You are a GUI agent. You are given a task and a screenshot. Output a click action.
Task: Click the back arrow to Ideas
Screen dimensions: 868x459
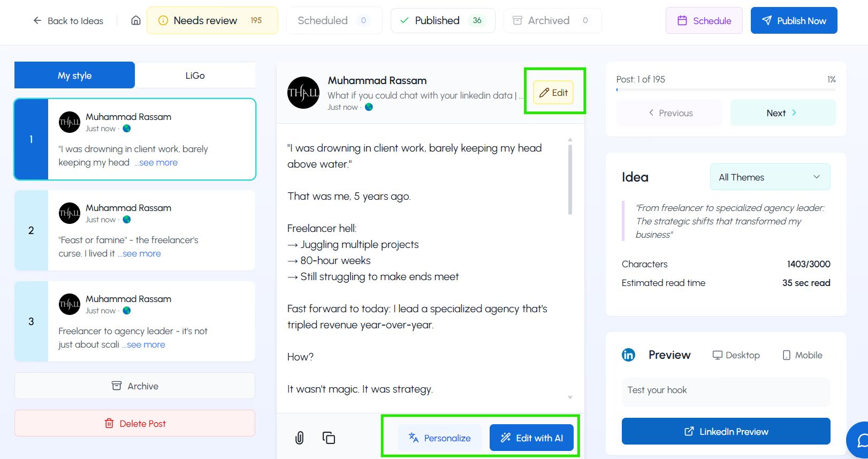click(37, 21)
